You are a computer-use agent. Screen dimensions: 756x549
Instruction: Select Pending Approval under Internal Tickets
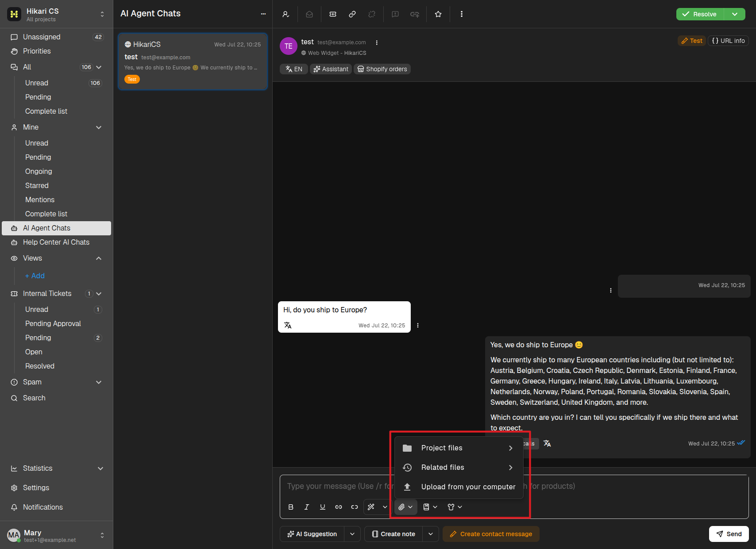(x=53, y=324)
